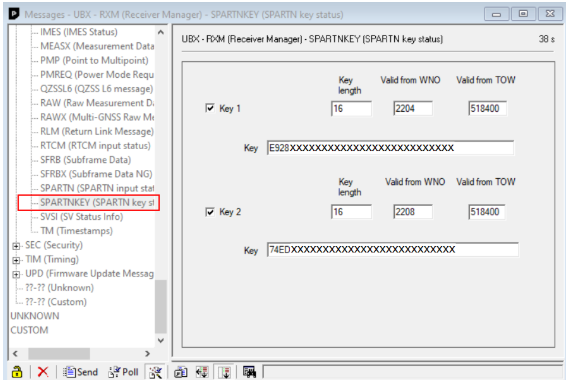Maximize the Messages window
The height and width of the screenshot is (385, 567).
523,14
